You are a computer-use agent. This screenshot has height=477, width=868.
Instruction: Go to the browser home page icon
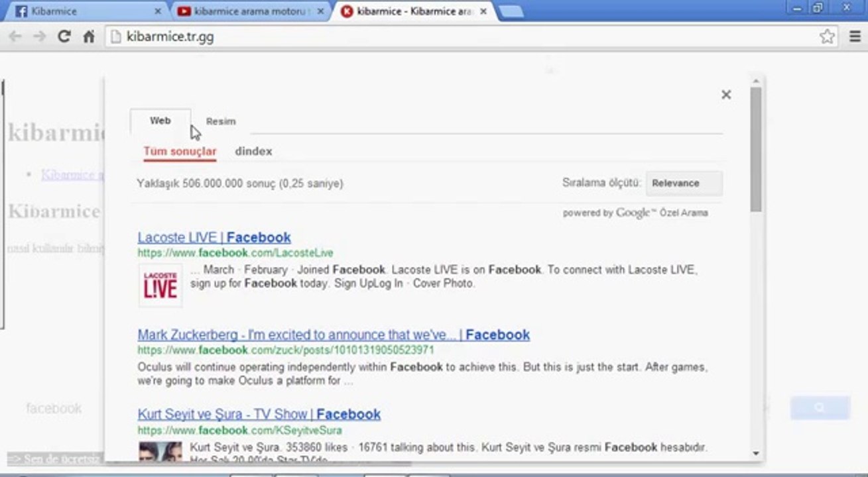[x=89, y=37]
